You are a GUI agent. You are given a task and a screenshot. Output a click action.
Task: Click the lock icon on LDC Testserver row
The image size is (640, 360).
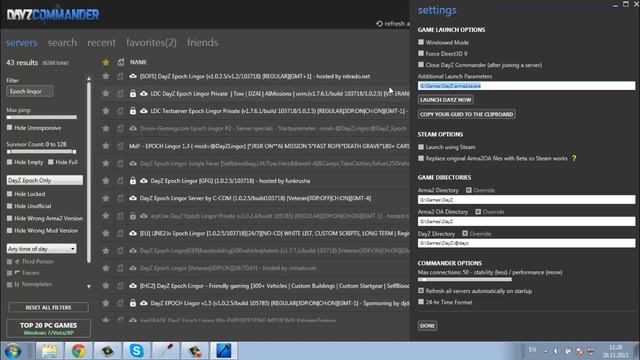tap(133, 111)
